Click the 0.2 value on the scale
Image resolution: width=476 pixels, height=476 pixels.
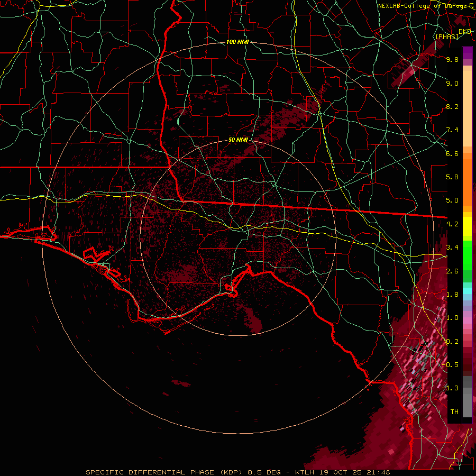452,342
